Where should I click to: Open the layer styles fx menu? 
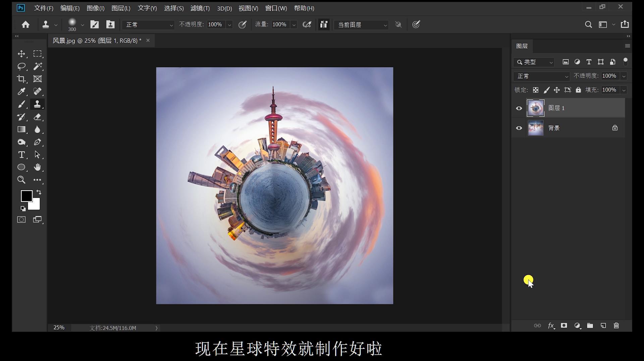(551, 325)
